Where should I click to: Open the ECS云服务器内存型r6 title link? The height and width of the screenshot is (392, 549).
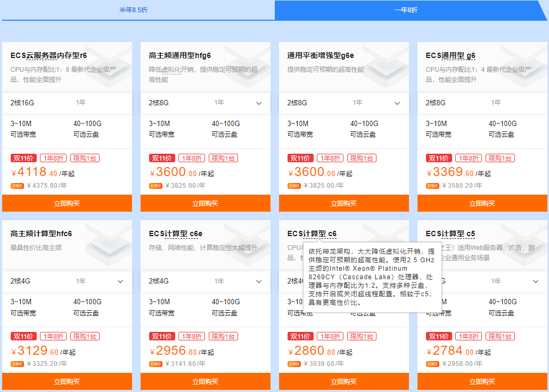[48, 56]
